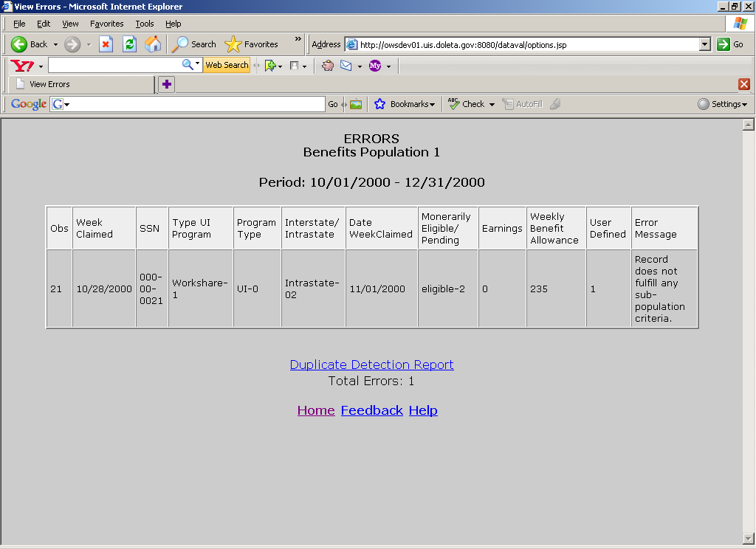Click the Back navigation arrow icon
Image resolution: width=756 pixels, height=549 pixels.
click(x=20, y=44)
